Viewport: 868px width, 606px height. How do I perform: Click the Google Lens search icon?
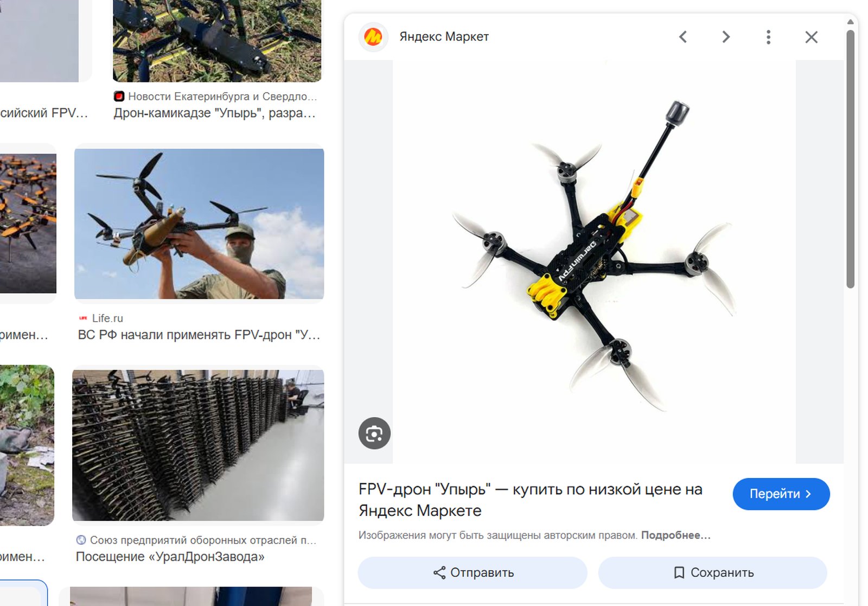tap(374, 433)
